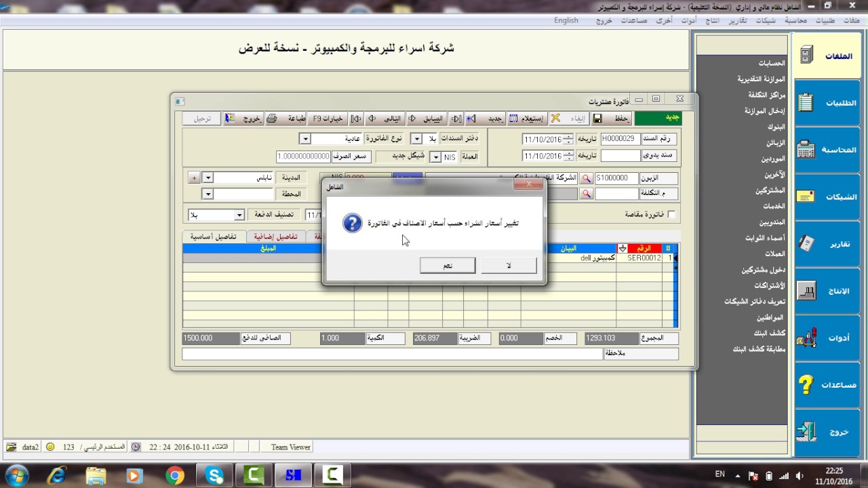Screen dimensions: 868x488
Task: Open Skype from the Windows taskbar
Action: click(x=214, y=474)
